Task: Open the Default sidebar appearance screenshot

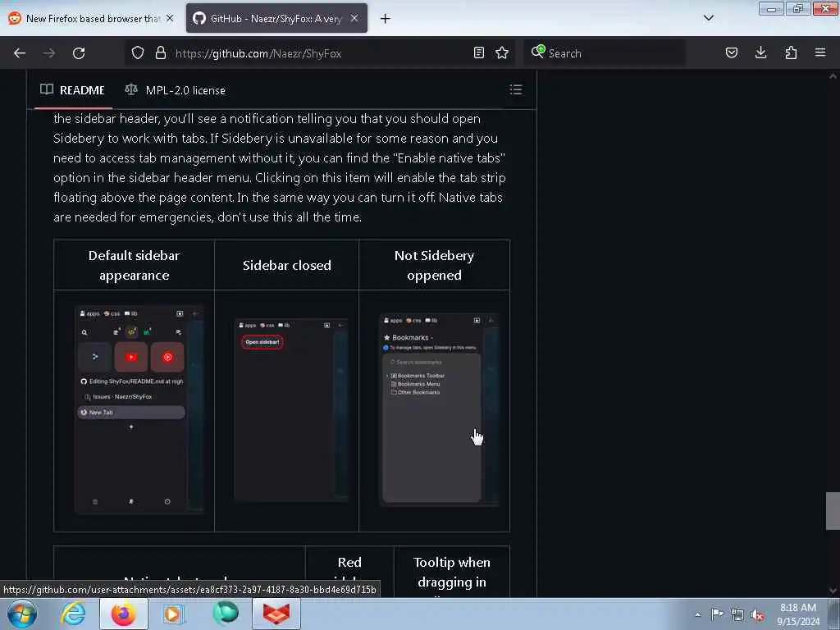Action: point(139,410)
